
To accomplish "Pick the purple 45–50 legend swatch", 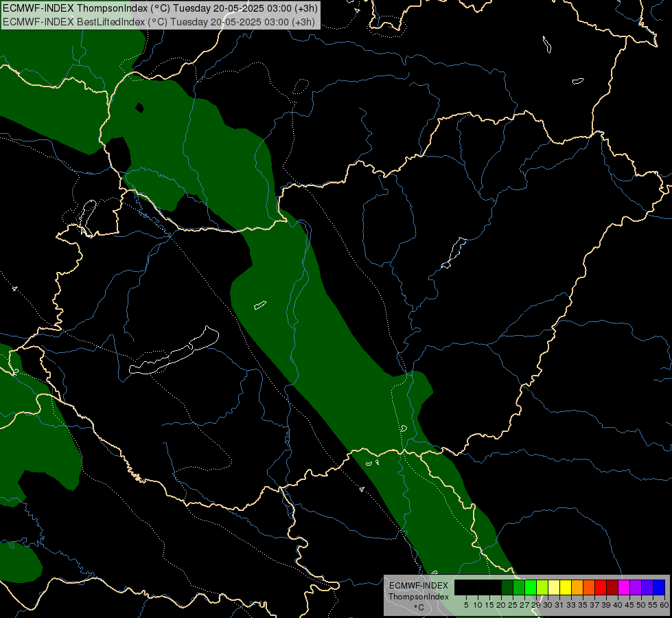I will pyautogui.click(x=636, y=587).
